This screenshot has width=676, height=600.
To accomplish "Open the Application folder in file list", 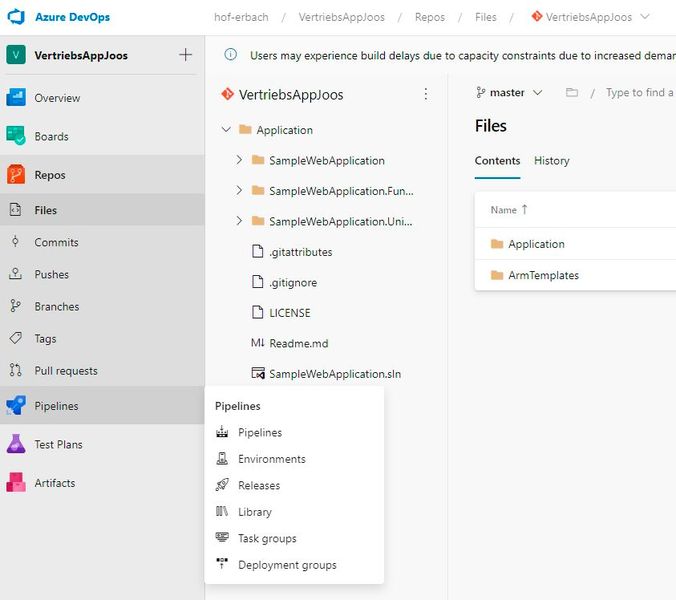I will (536, 244).
